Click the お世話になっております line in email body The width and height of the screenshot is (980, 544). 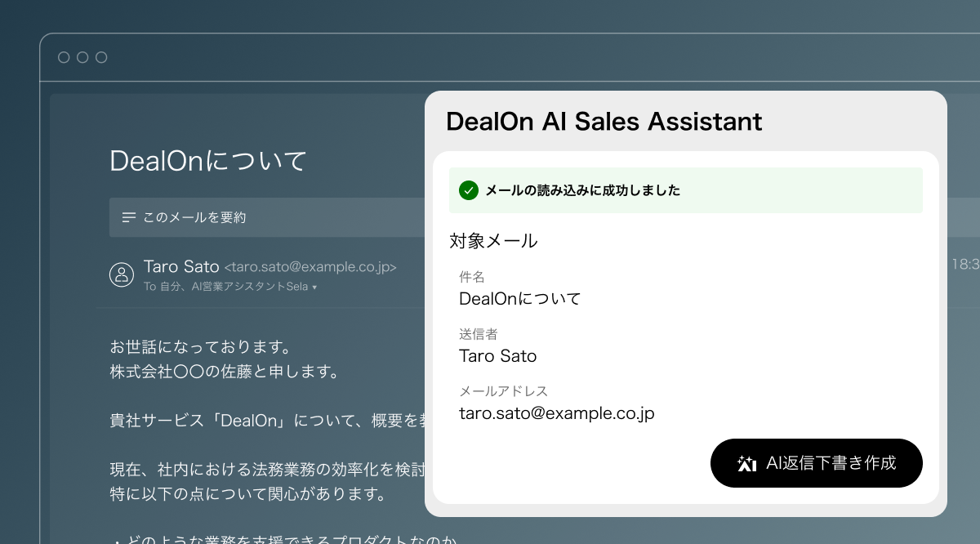point(201,349)
